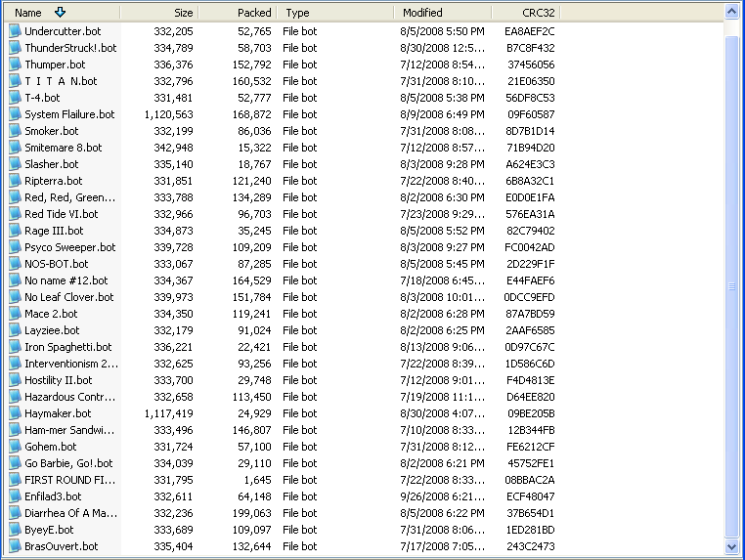745x560 pixels.
Task: Sort by the CRC32 column header
Action: tap(526, 13)
